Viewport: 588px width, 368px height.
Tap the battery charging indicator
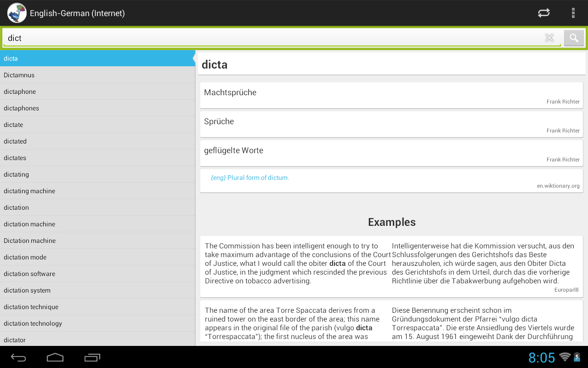click(577, 357)
